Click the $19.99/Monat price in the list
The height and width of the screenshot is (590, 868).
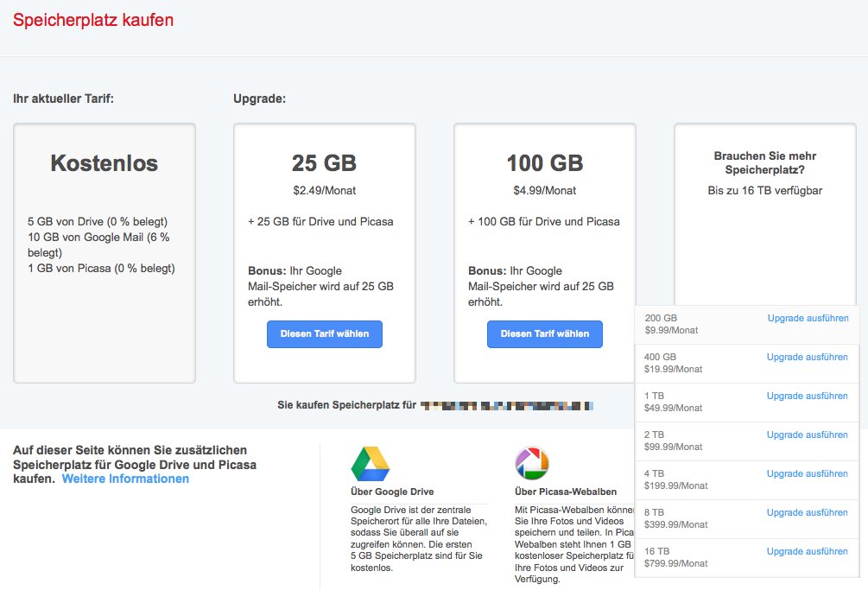coord(673,369)
